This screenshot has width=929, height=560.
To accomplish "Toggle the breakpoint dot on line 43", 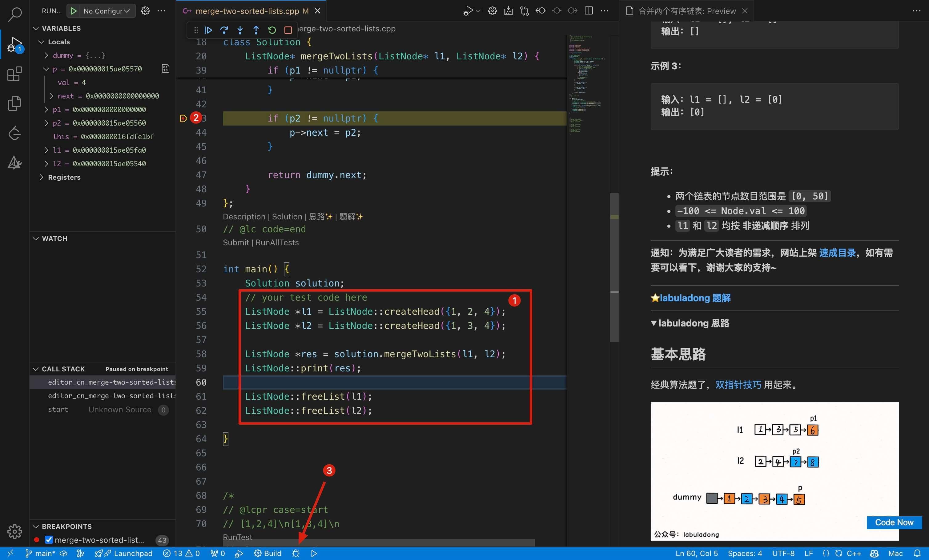I will coord(183,118).
